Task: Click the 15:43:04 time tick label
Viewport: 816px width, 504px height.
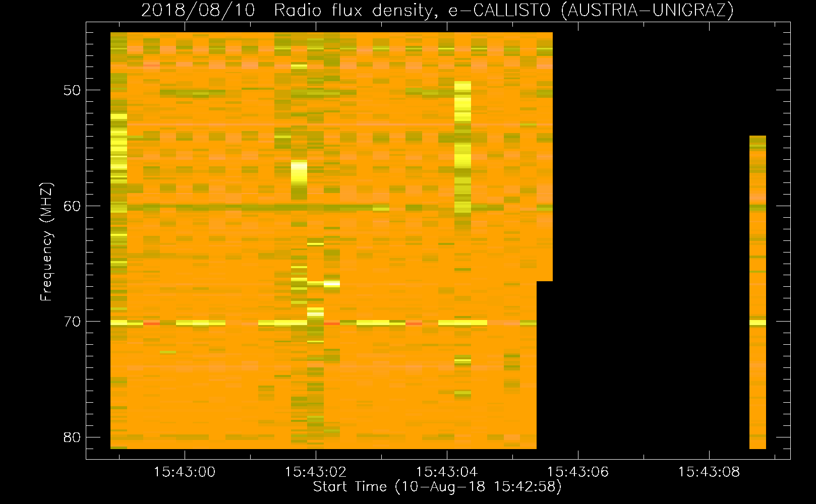Action: (447, 472)
